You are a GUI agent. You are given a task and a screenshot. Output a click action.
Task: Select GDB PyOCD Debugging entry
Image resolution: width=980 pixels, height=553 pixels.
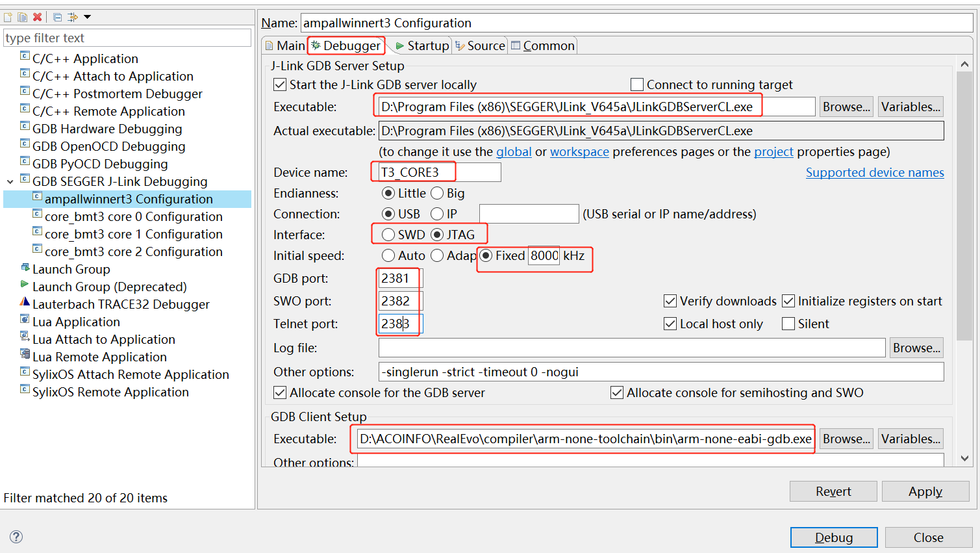(100, 164)
